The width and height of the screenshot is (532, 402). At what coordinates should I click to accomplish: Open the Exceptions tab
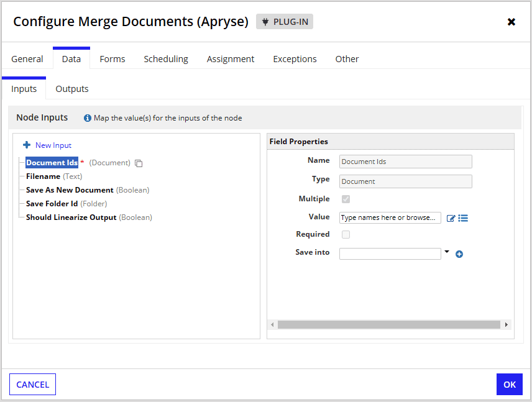tap(295, 59)
